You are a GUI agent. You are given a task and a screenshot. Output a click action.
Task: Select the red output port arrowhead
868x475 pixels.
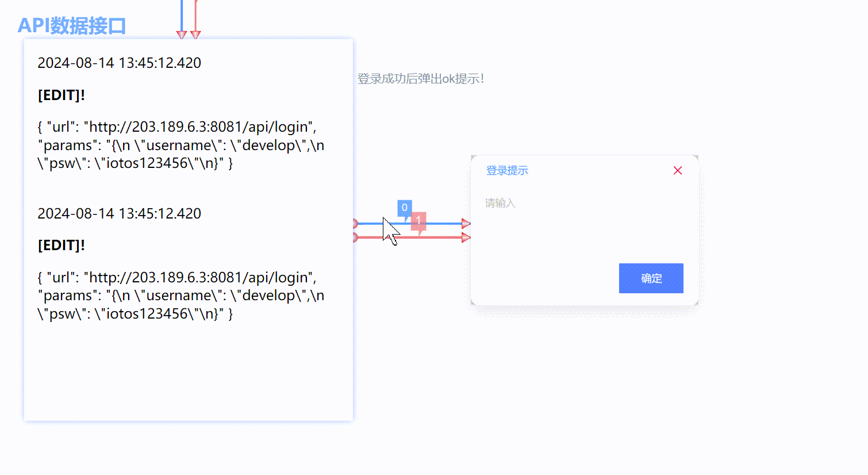pos(466,237)
